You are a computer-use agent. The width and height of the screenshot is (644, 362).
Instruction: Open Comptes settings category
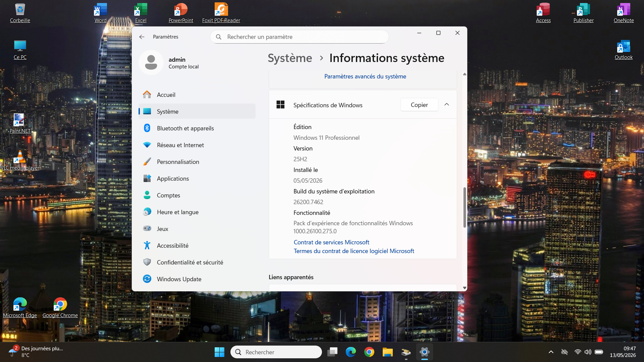[x=197, y=195]
